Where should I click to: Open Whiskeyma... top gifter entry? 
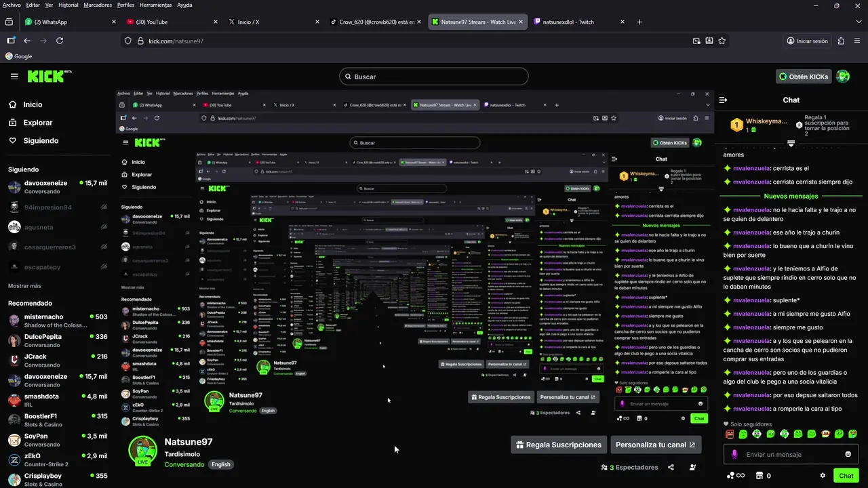[759, 125]
